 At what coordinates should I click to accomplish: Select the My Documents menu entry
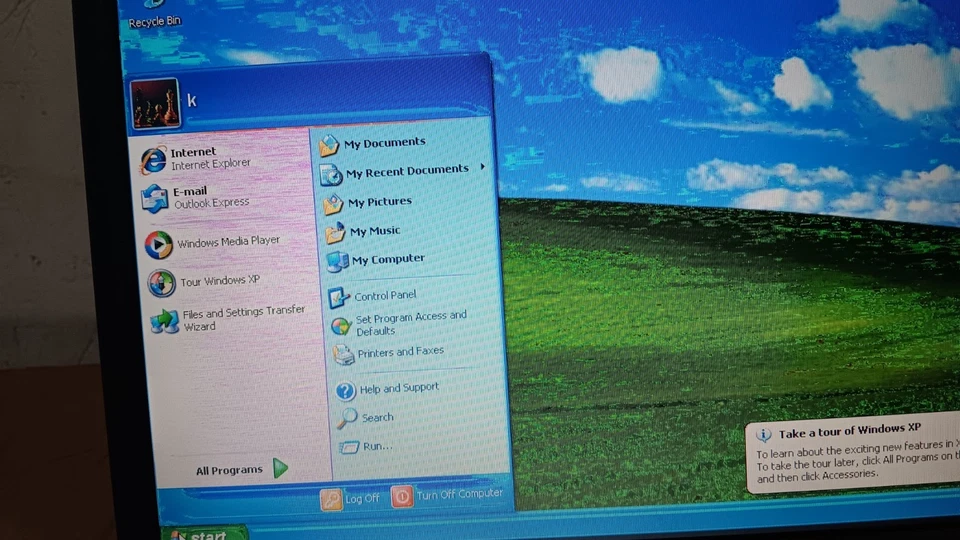tap(384, 143)
